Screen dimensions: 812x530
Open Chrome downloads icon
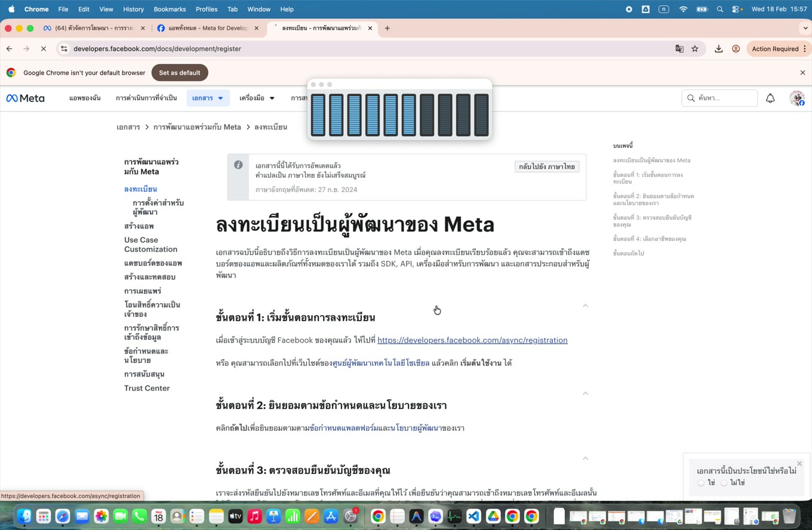(719, 49)
